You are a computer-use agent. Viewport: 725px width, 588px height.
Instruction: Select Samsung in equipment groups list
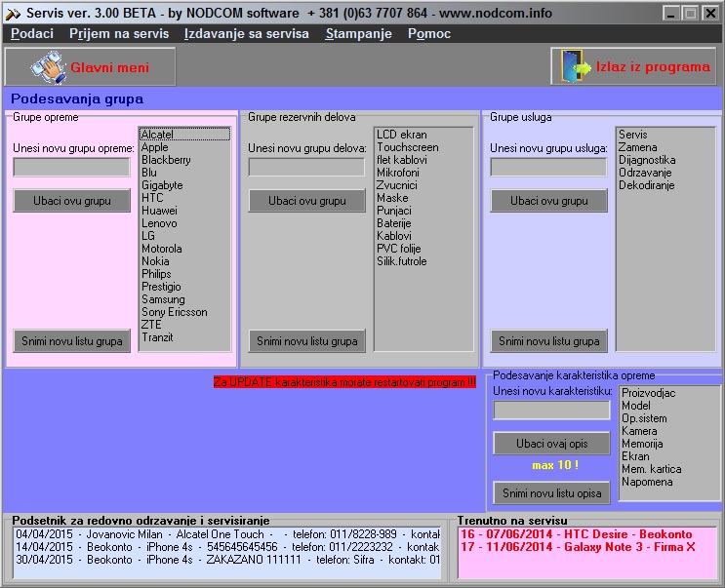pyautogui.click(x=184, y=299)
